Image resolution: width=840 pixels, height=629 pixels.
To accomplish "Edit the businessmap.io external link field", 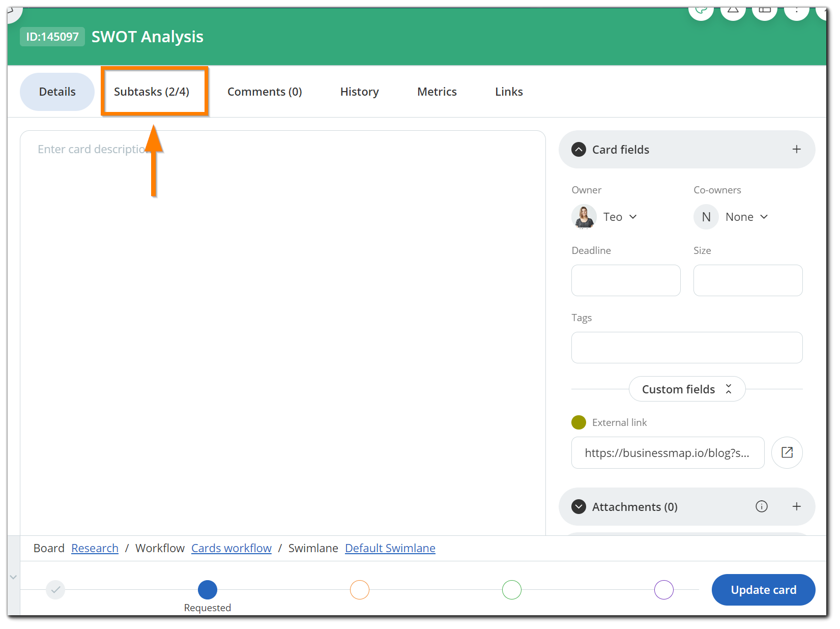I will tap(668, 453).
